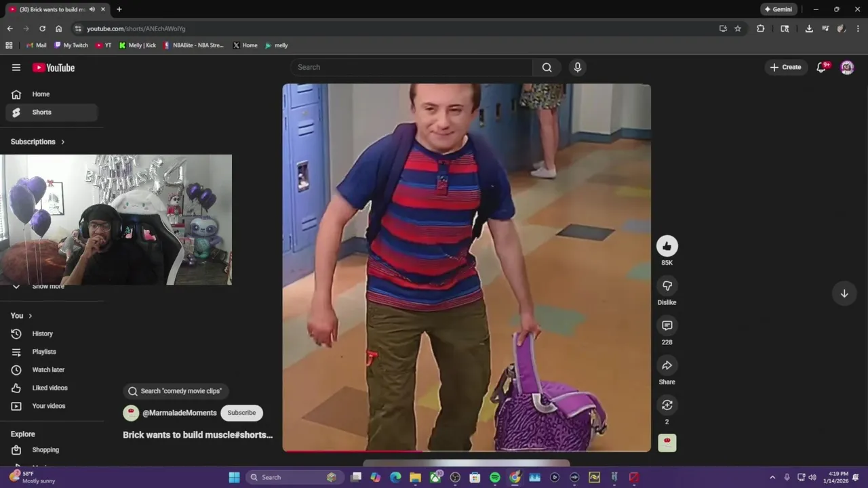Go to the next Short arrow
Viewport: 868px width, 488px height.
844,293
